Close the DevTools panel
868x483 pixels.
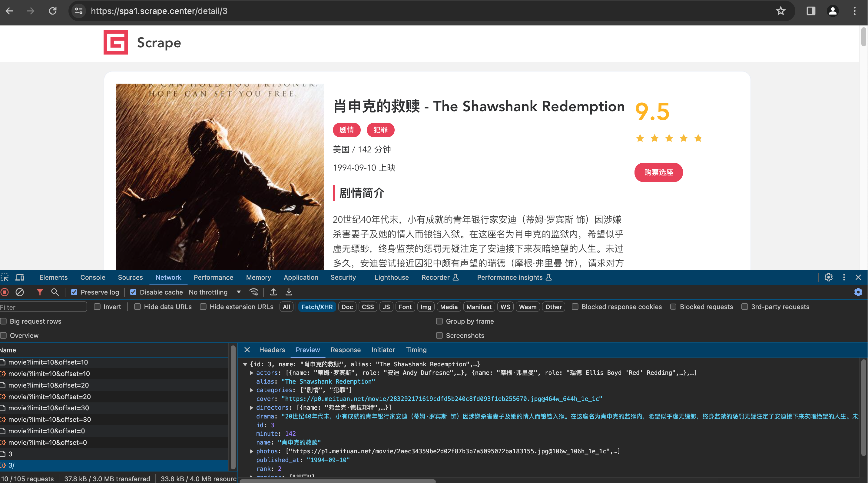(x=858, y=277)
